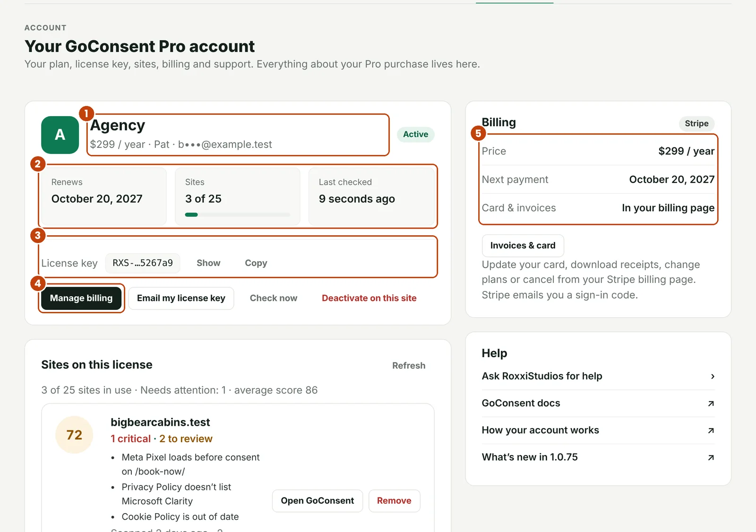
Task: Click the Last checked 9 seconds ago card
Action: coord(371,197)
